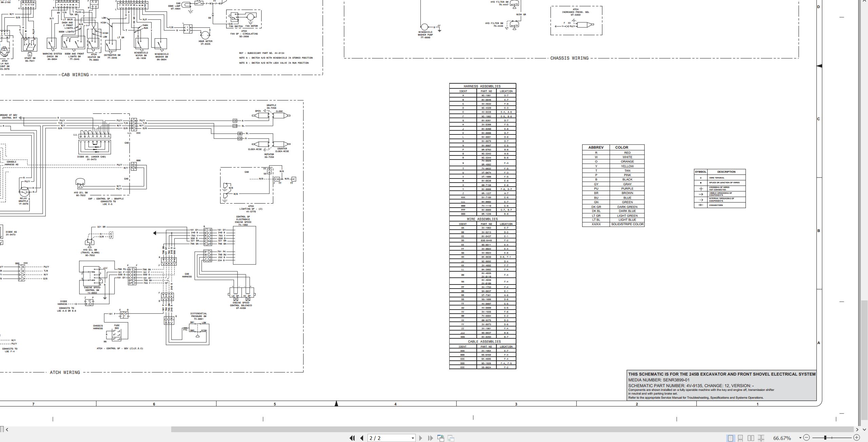Click the COLOR column header
Image resolution: width=868 pixels, height=442 pixels.
click(x=622, y=147)
